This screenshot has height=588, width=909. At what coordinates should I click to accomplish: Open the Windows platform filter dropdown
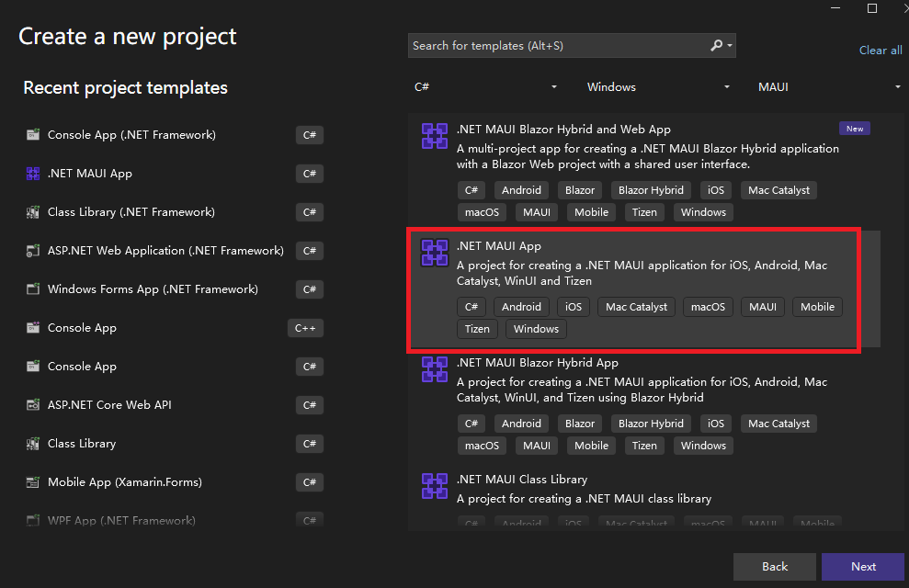coord(658,87)
